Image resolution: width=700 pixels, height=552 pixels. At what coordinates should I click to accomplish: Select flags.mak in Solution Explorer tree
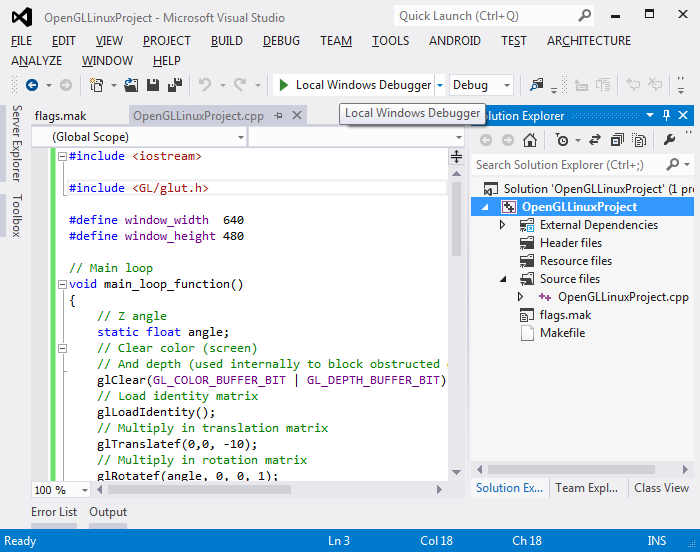[565, 315]
